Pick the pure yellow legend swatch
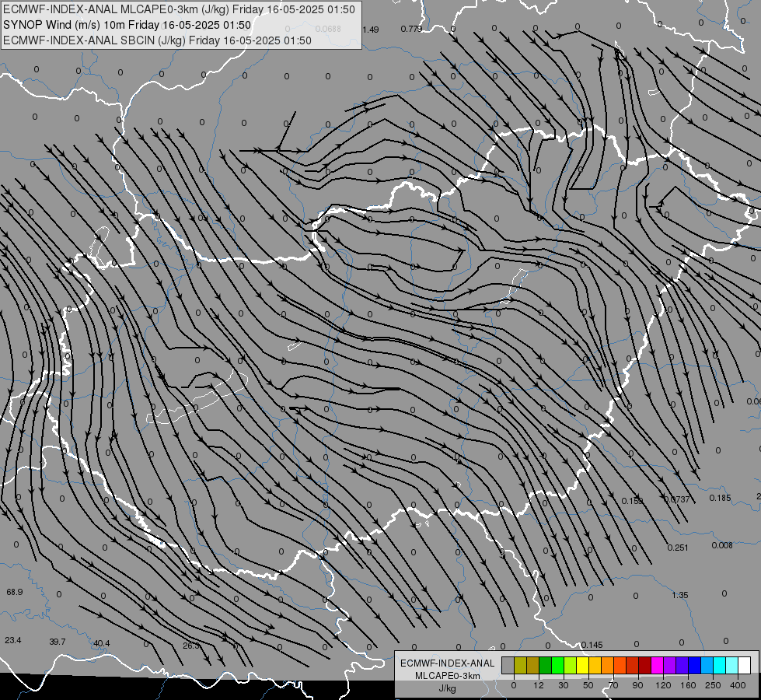Screen dimensions: 761x700 point(582,666)
